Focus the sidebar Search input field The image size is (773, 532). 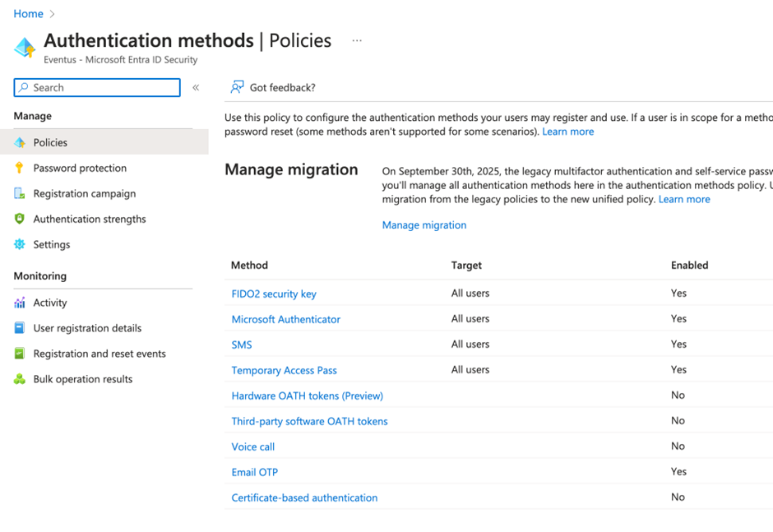pyautogui.click(x=97, y=87)
